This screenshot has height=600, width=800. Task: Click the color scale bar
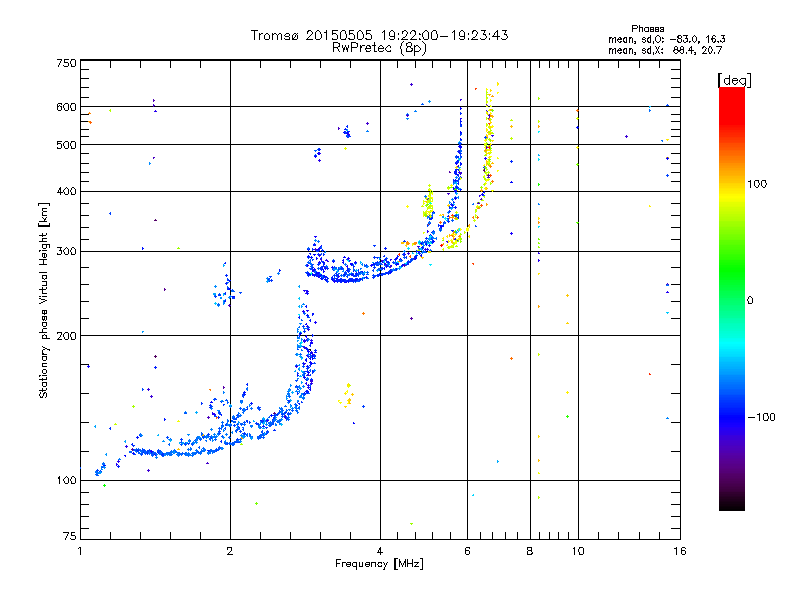[x=732, y=298]
